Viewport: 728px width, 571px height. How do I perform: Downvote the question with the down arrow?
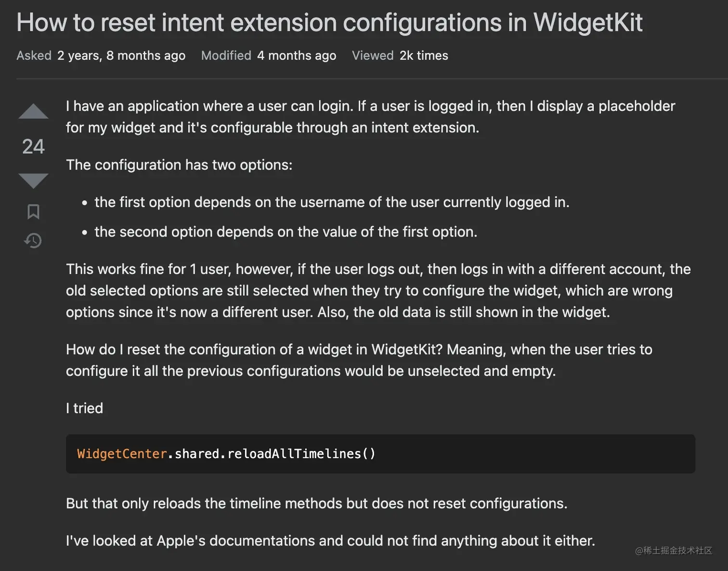[33, 181]
